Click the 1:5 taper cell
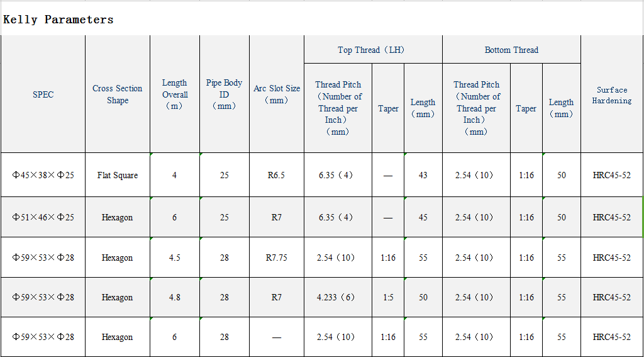644x357 pixels. click(x=387, y=297)
